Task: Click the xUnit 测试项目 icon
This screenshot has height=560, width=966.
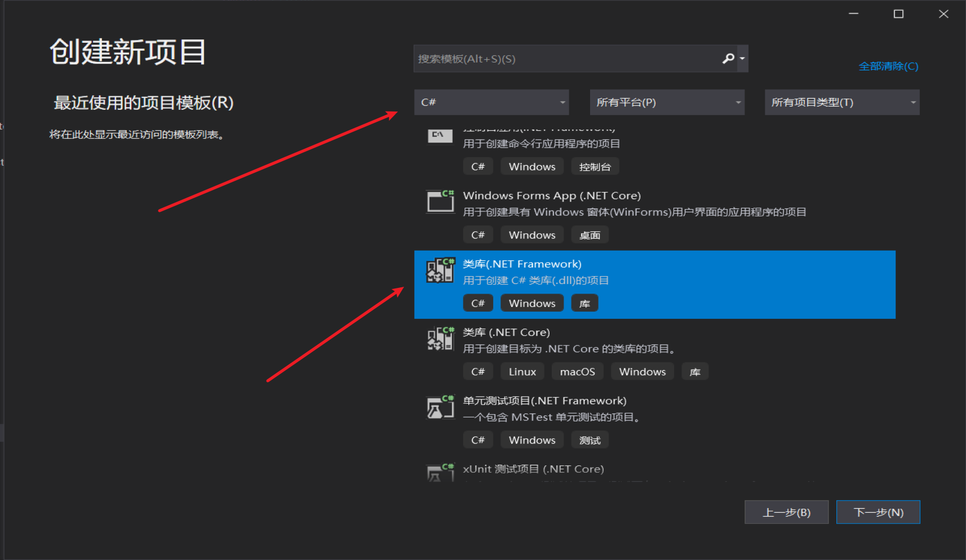Action: 440,473
